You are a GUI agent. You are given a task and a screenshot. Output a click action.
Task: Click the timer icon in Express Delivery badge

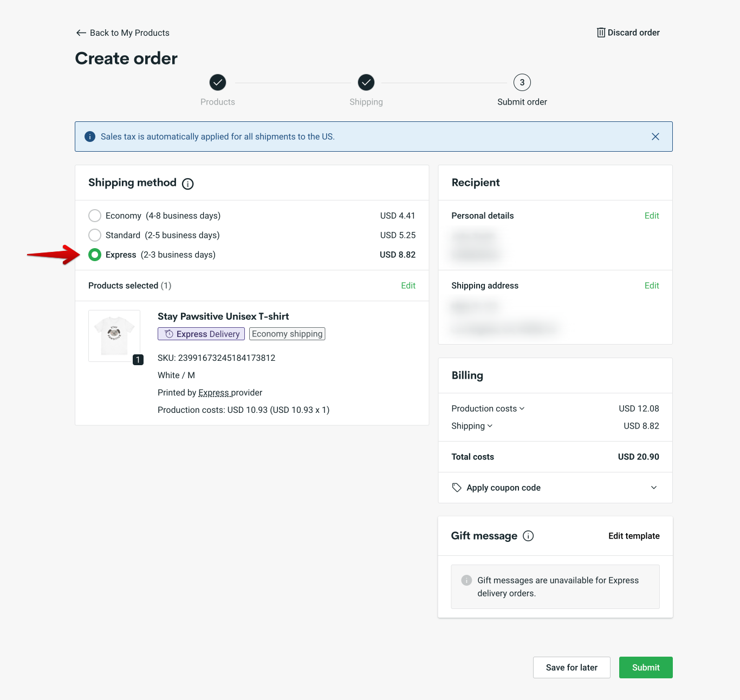pos(168,334)
